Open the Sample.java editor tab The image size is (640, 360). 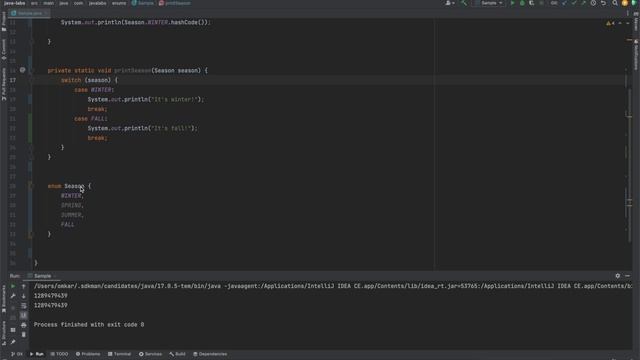click(30, 13)
